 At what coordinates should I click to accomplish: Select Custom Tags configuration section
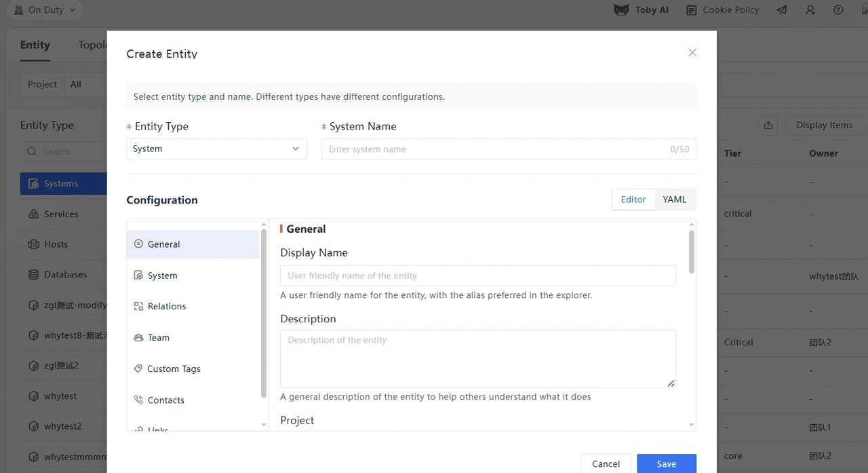(174, 368)
